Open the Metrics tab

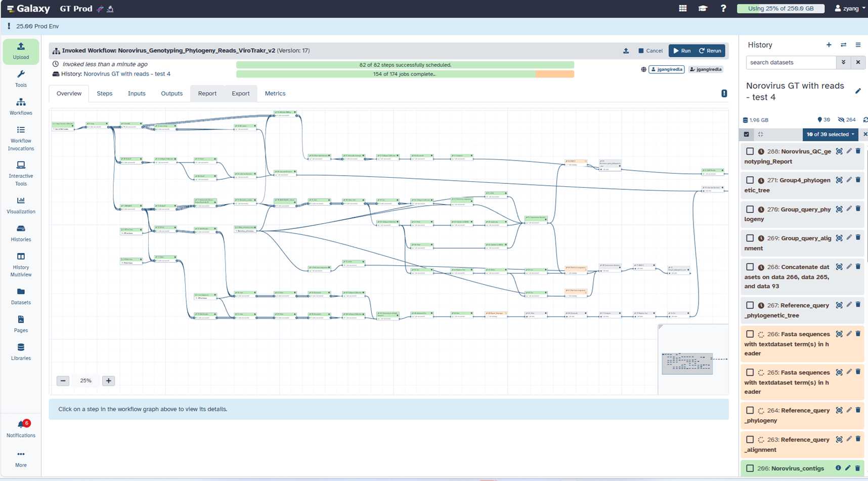275,94
